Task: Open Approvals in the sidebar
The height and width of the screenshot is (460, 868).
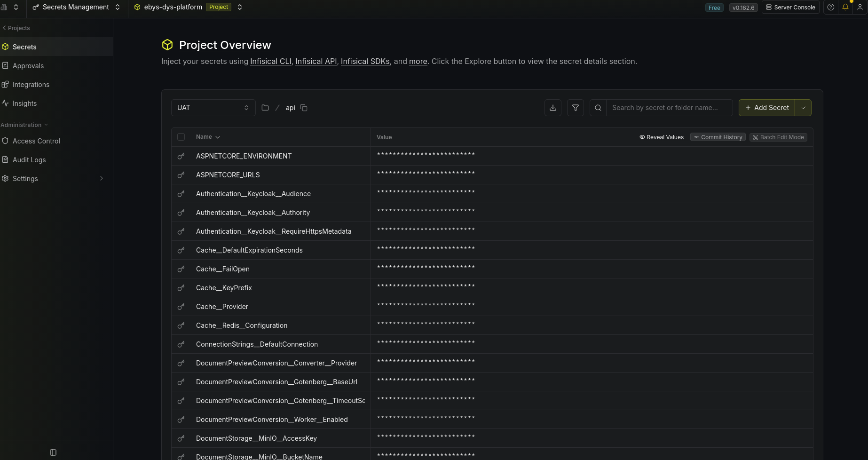Action: point(56,65)
